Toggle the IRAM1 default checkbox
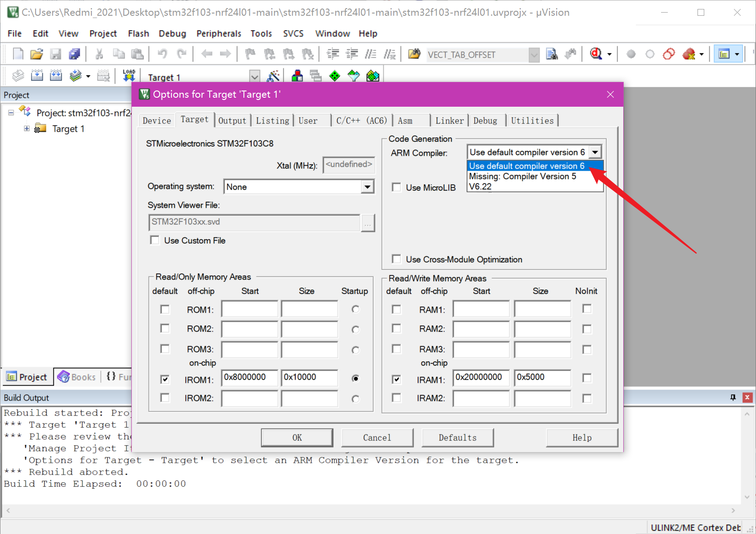 [x=396, y=379]
